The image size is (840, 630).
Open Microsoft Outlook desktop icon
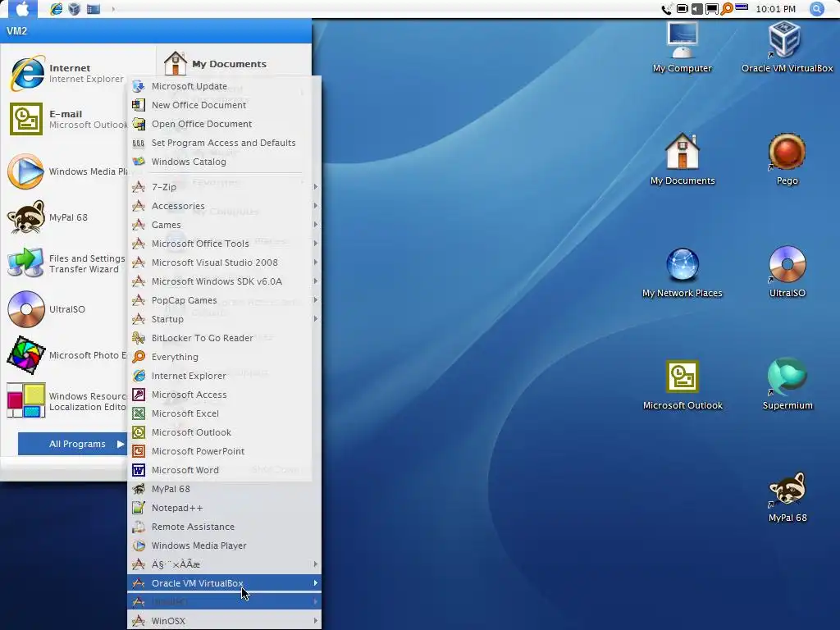682,385
